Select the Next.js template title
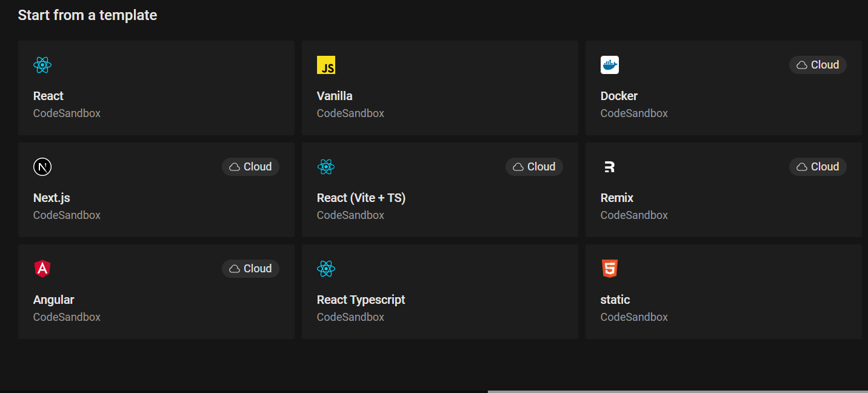The image size is (868, 393). pos(52,198)
